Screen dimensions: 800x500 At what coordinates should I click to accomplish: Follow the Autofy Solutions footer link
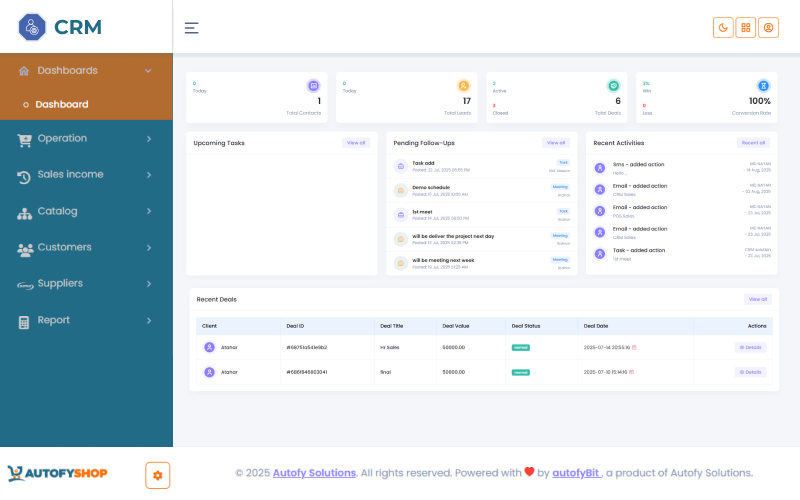pyautogui.click(x=314, y=473)
